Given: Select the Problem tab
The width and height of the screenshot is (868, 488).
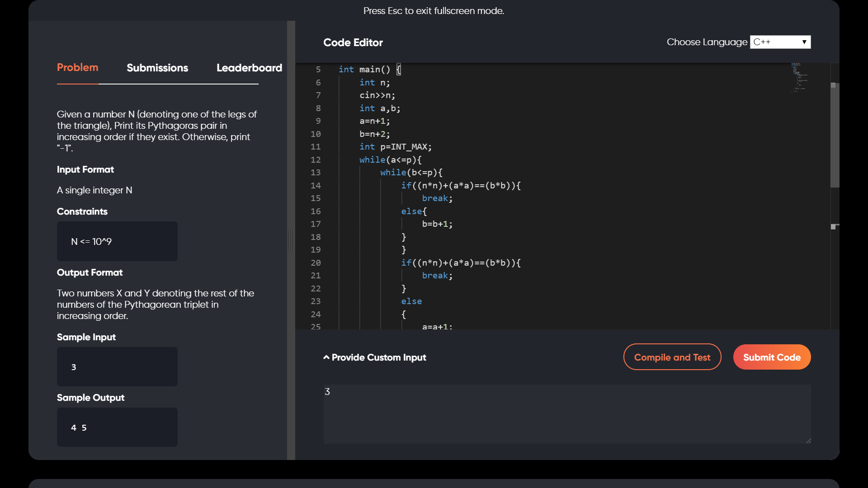Looking at the screenshot, I should coord(77,68).
